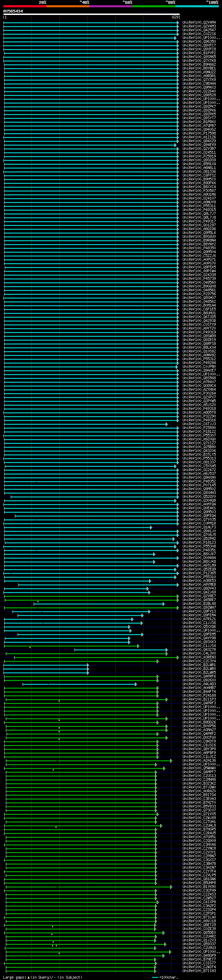Select the UniRef100_A8J537 label
The height and width of the screenshot is (980, 222).
point(199,473)
